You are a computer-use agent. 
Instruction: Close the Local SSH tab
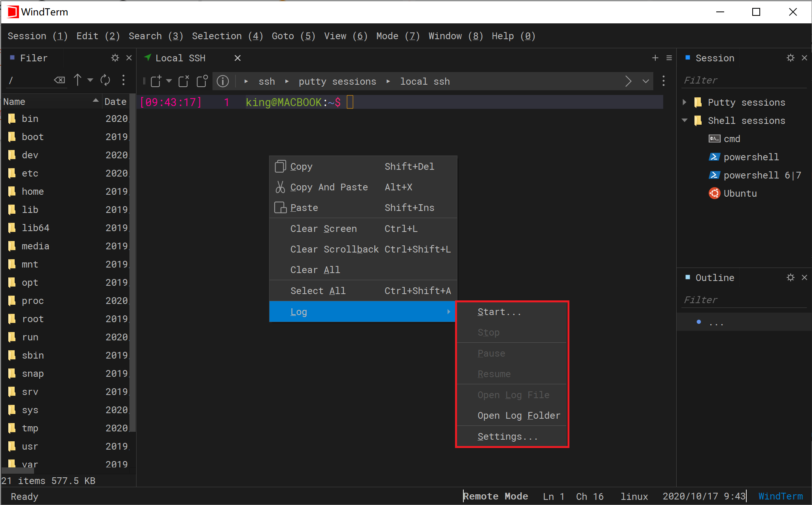point(237,58)
